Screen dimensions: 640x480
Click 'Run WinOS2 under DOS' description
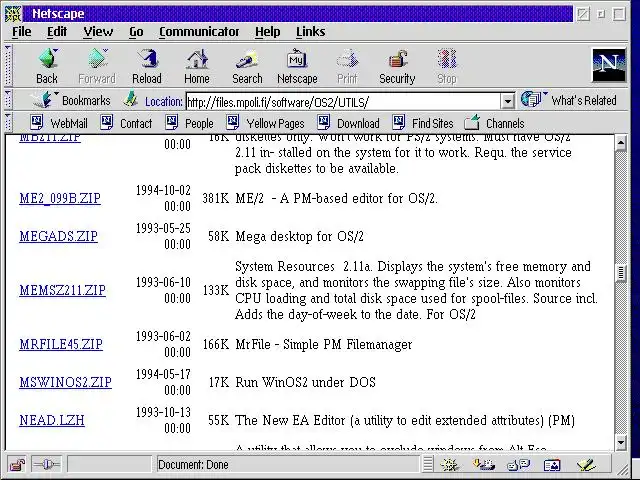coord(306,382)
